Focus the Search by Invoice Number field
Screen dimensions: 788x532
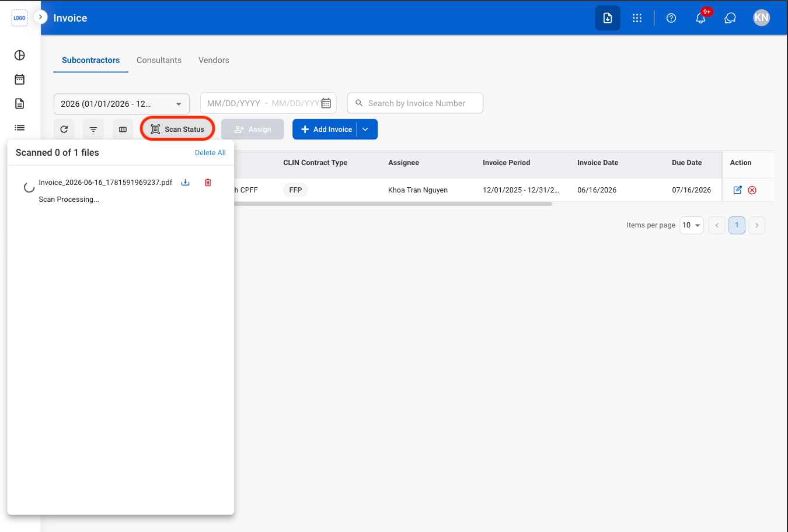pyautogui.click(x=415, y=103)
